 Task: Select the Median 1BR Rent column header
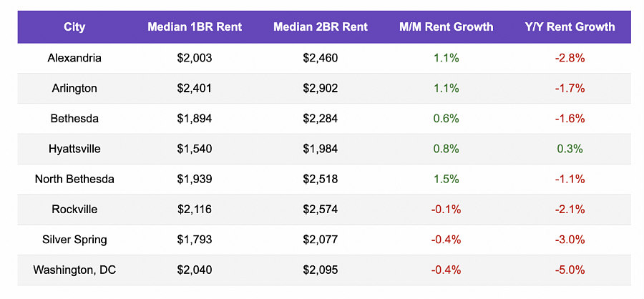[195, 27]
